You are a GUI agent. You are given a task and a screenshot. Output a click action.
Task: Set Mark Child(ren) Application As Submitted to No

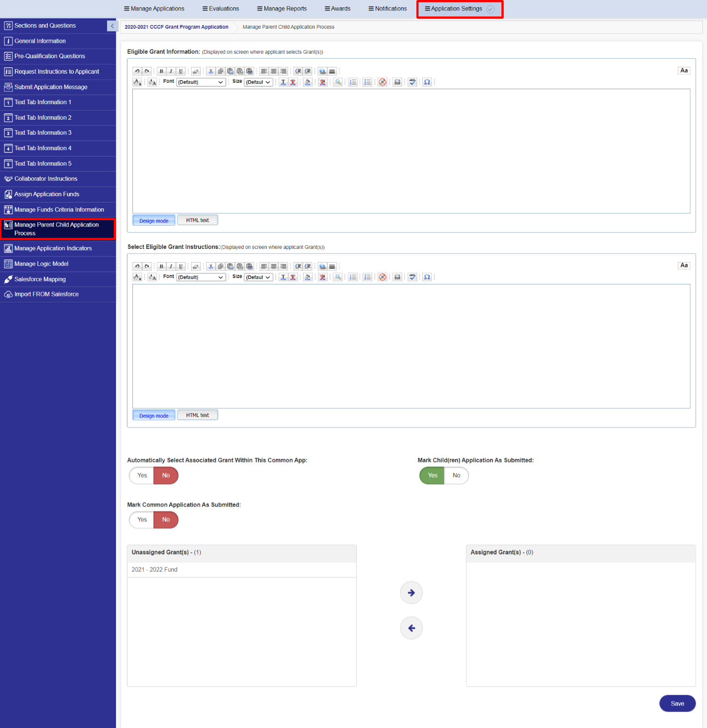pos(456,475)
